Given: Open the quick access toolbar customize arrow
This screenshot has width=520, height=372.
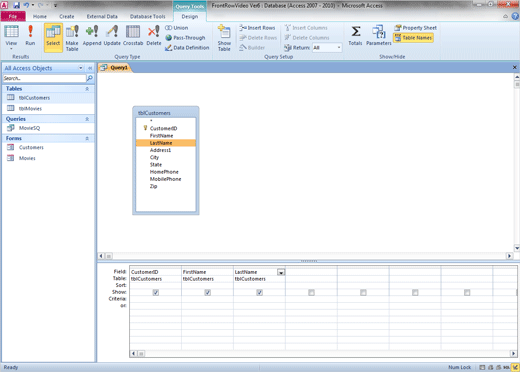Looking at the screenshot, I should (55, 5).
